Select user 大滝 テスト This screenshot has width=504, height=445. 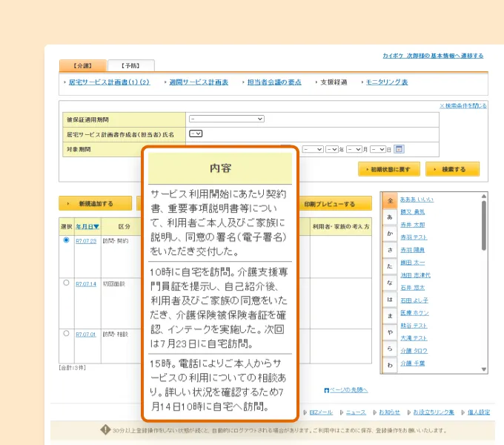(414, 338)
